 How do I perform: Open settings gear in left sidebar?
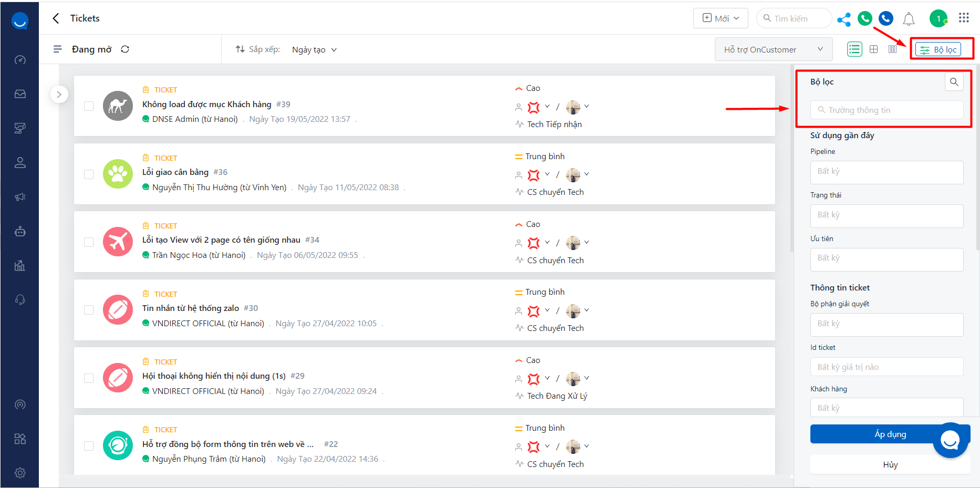[20, 473]
